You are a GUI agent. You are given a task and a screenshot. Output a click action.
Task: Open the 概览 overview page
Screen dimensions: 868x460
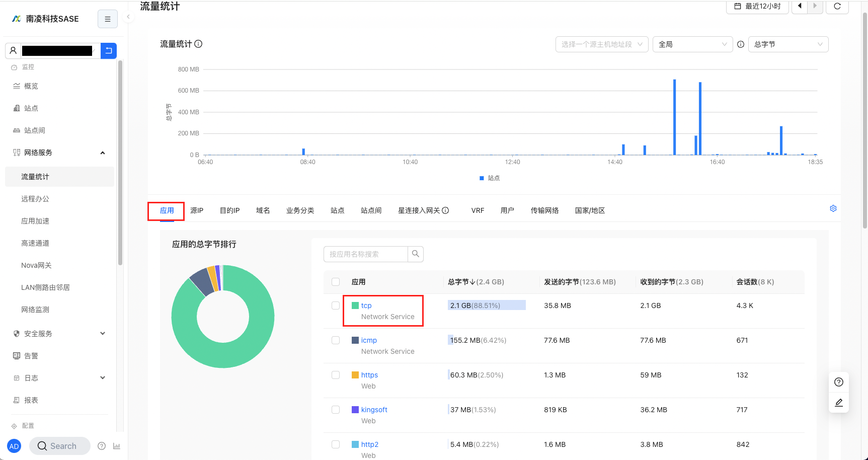coord(31,86)
